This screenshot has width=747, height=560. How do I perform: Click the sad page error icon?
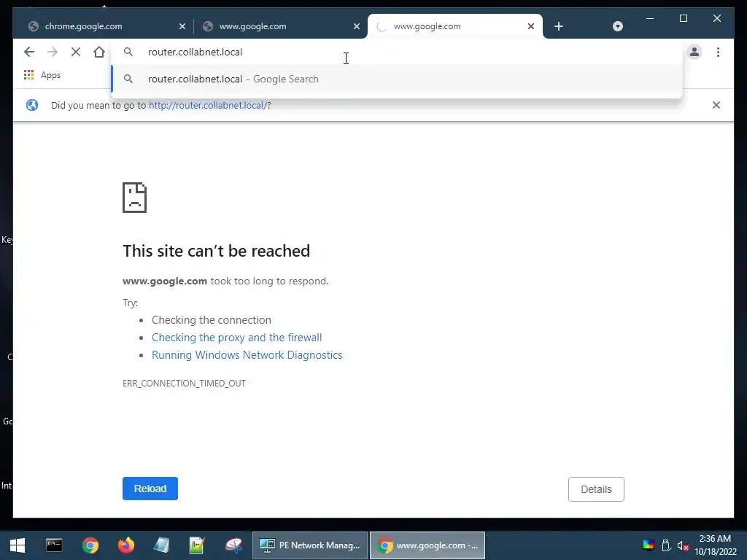[134, 197]
